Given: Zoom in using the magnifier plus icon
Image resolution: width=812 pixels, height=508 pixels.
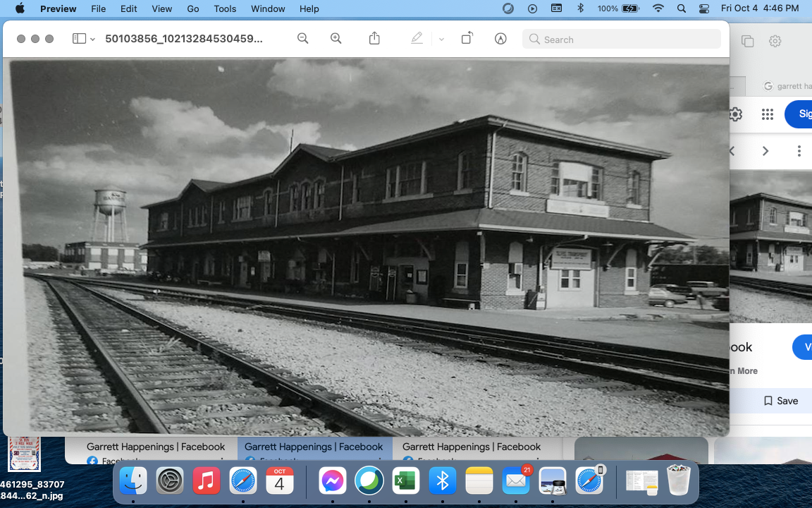Looking at the screenshot, I should 336,38.
